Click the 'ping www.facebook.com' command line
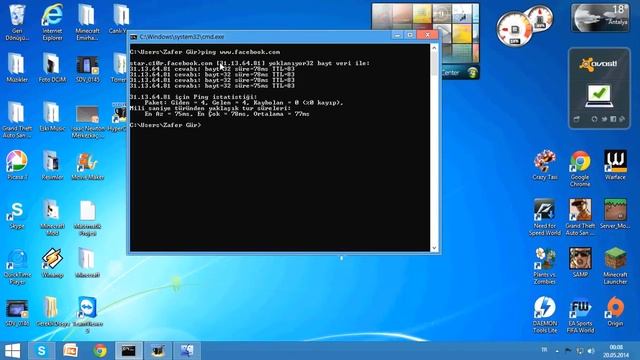The height and width of the screenshot is (360, 640). coord(205,52)
